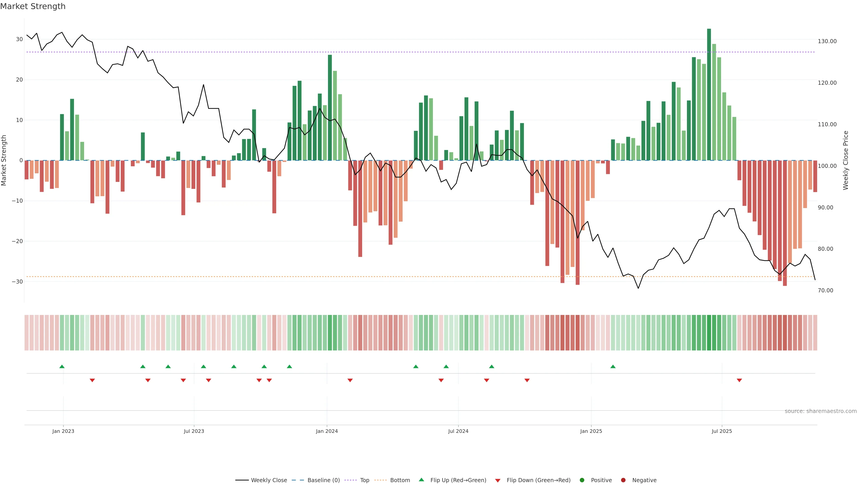Click the red Negative circle legend icon

click(x=623, y=480)
